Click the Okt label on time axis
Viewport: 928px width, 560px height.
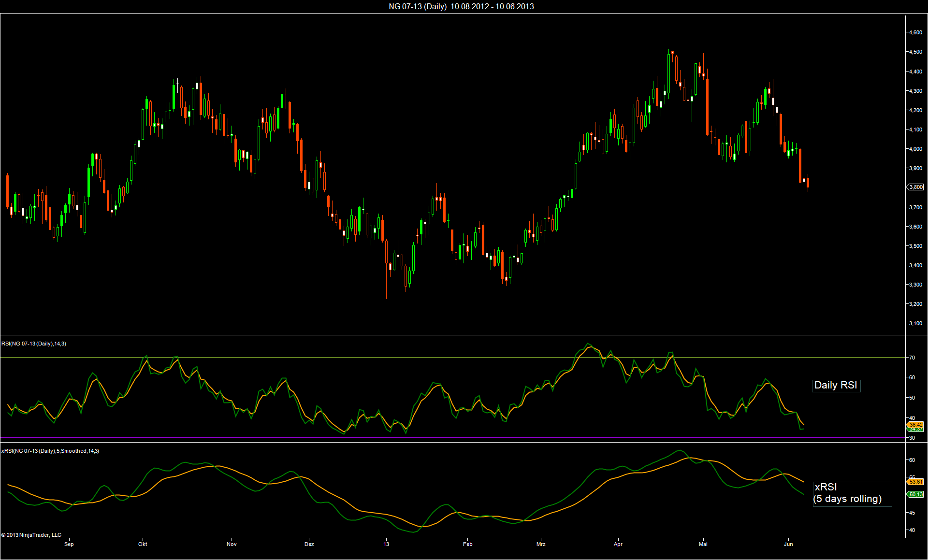(143, 544)
